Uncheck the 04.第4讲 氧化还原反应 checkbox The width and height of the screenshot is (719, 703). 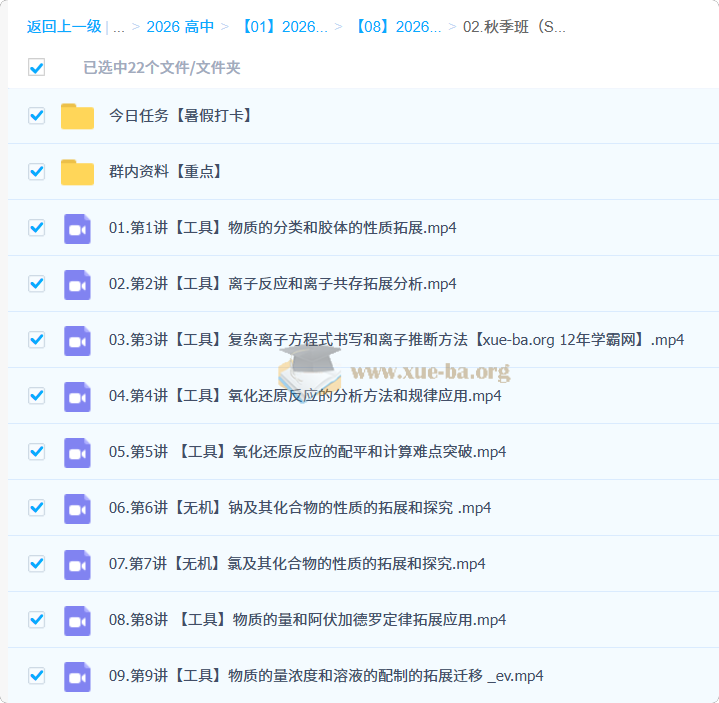[36, 396]
